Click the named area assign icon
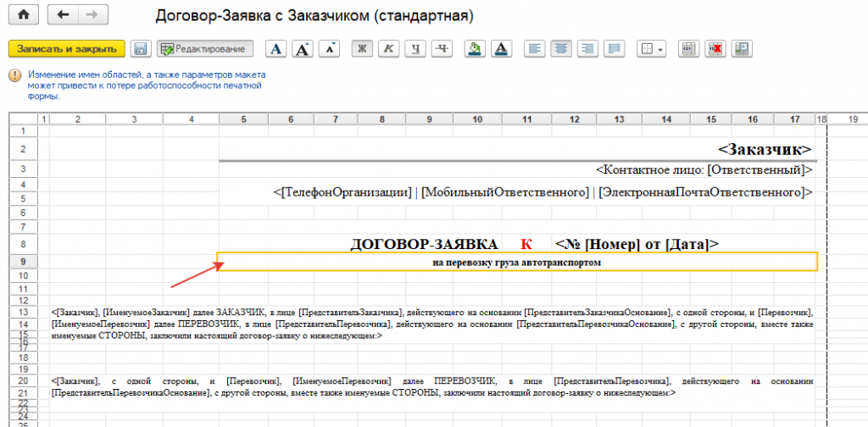This screenshot has height=427, width=868. [688, 48]
